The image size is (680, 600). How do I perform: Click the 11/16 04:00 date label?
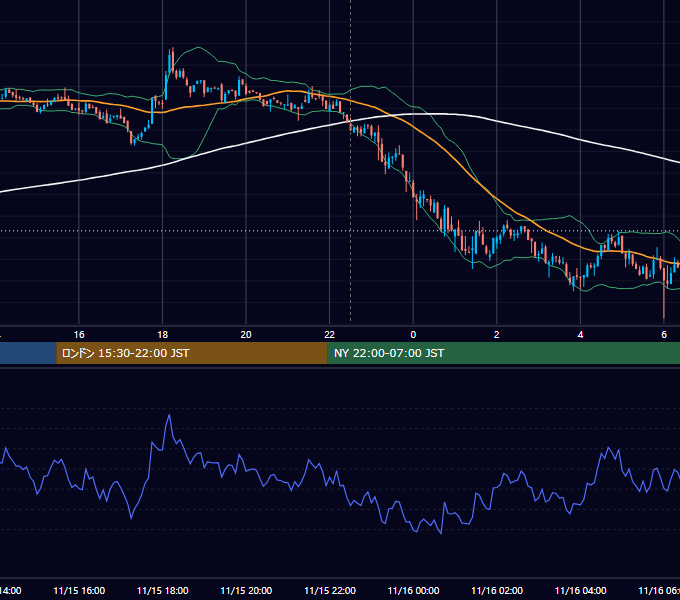click(x=580, y=590)
